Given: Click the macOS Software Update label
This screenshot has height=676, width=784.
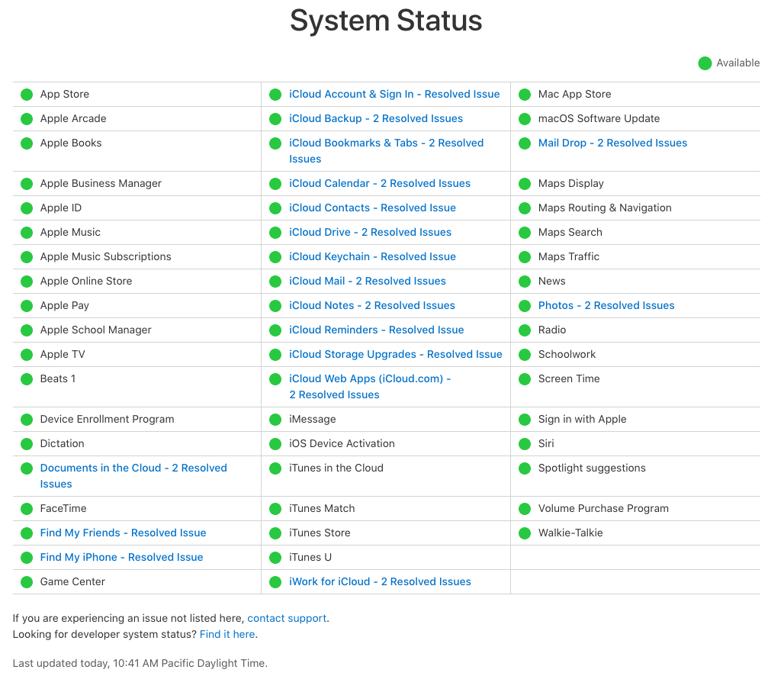Looking at the screenshot, I should tap(599, 118).
